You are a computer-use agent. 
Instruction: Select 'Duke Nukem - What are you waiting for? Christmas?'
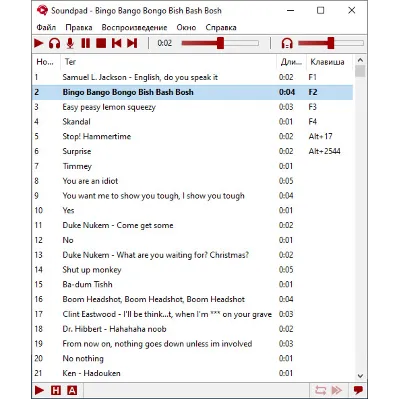193,255
